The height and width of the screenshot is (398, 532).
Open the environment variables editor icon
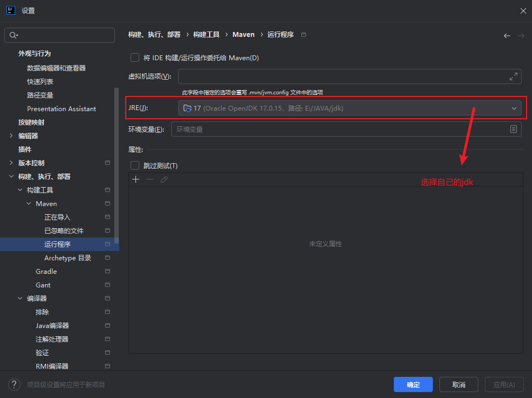click(513, 129)
